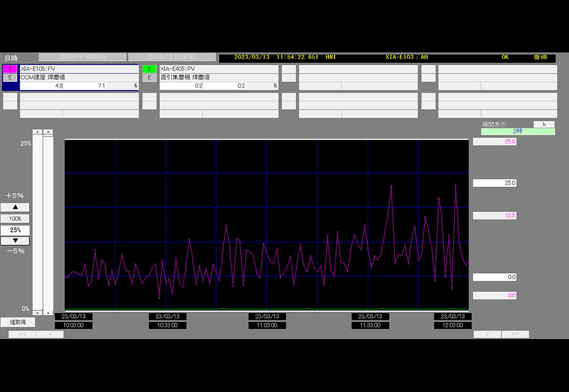Click the 12:03:00 time axis label
This screenshot has height=392, width=569.
coord(453,325)
